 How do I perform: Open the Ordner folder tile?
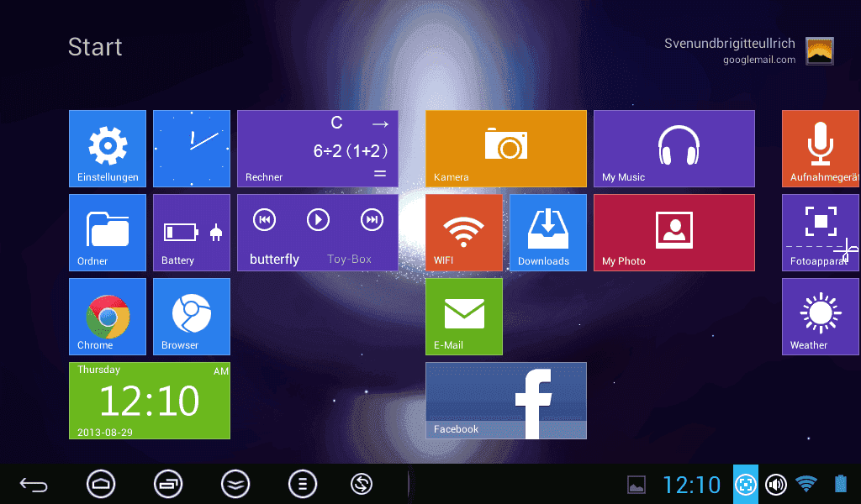coord(108,233)
